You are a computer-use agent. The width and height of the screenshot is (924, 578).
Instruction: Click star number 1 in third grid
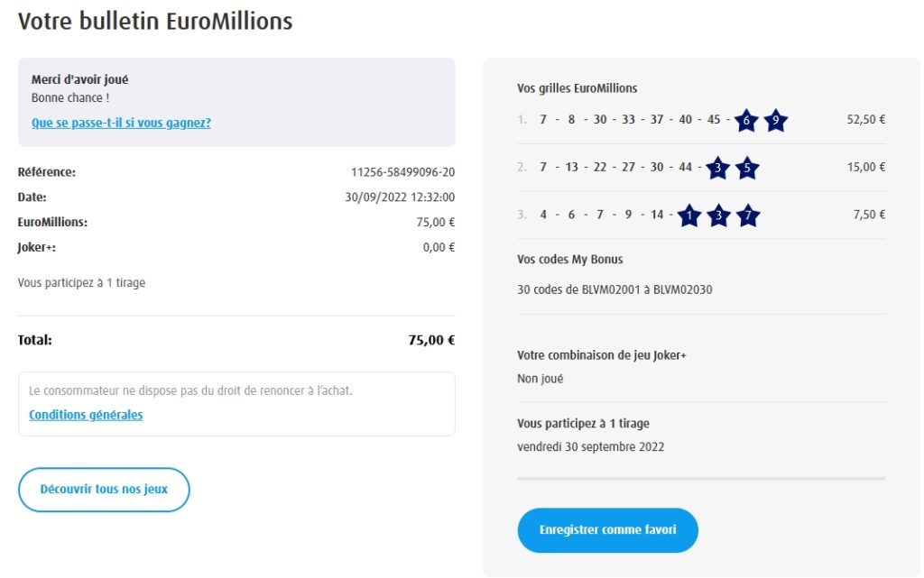[x=689, y=216]
